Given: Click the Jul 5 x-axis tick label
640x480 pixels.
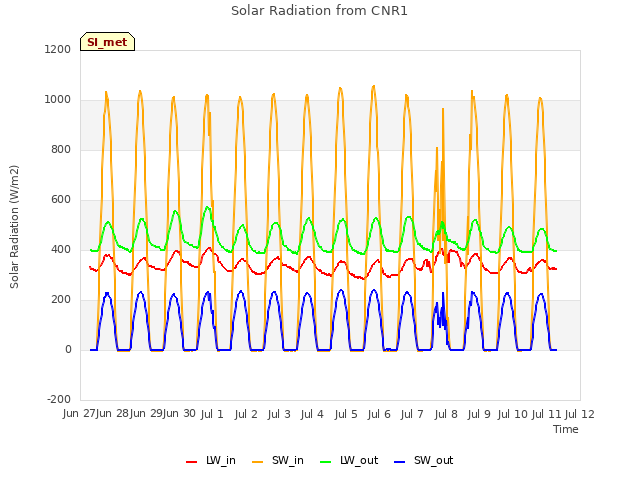Looking at the screenshot, I should (346, 414).
